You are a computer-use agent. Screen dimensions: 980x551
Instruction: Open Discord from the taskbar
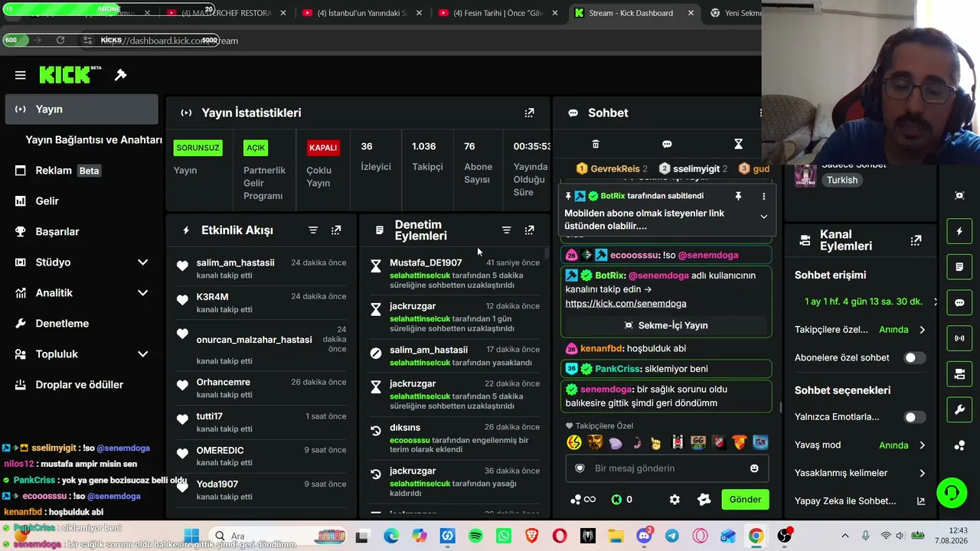tap(644, 536)
